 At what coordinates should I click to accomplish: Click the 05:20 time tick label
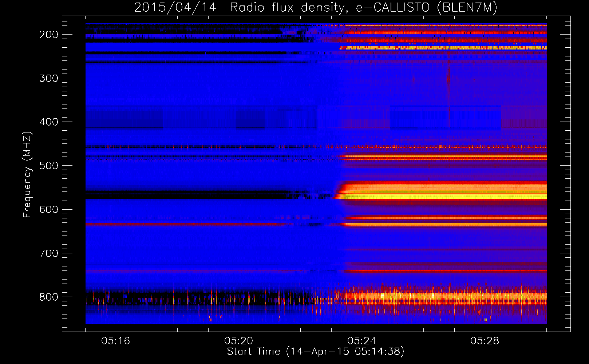coord(239,341)
